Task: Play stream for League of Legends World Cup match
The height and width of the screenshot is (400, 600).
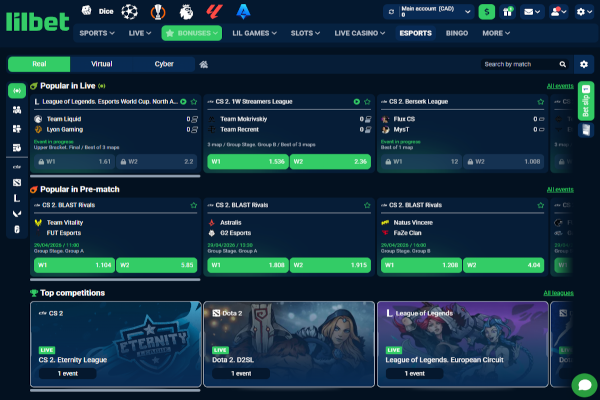Action: point(183,102)
